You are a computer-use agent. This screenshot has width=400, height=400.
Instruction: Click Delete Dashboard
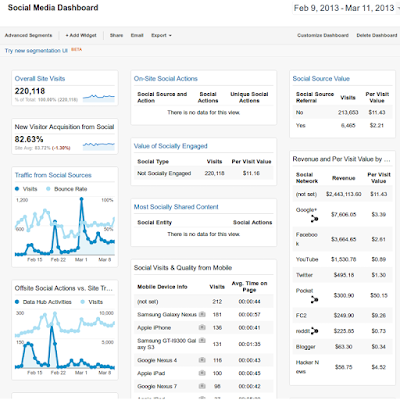pyautogui.click(x=377, y=35)
